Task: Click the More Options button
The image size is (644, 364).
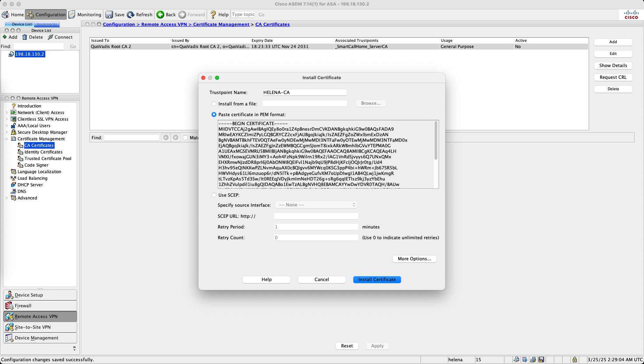Action: [x=414, y=259]
